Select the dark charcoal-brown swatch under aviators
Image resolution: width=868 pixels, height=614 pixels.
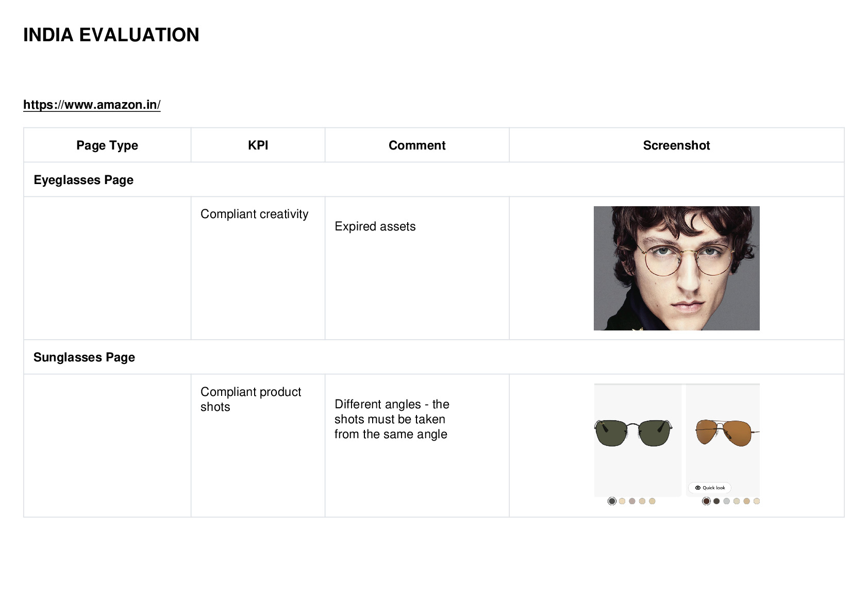(716, 501)
